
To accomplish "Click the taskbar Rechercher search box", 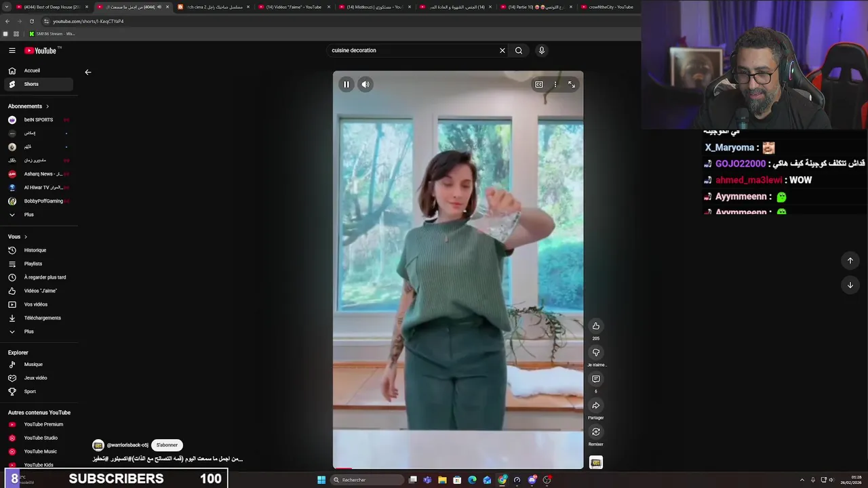I will pos(367,480).
